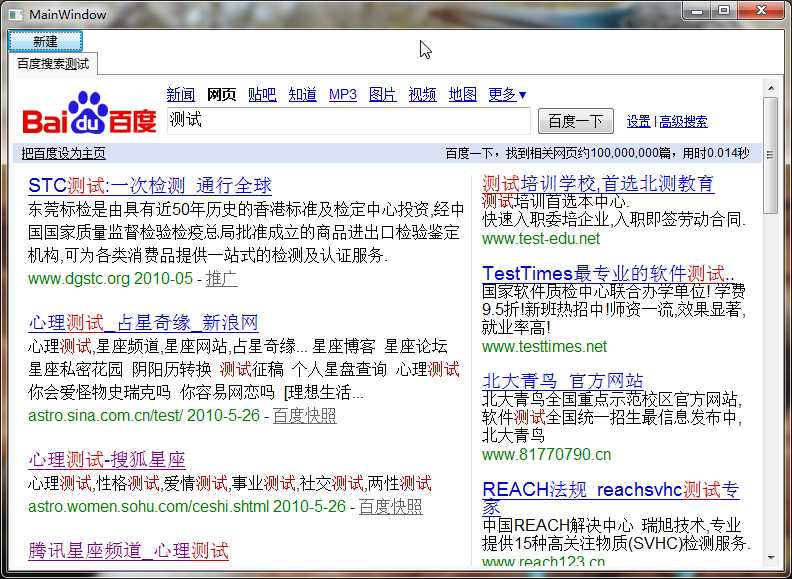Open the 高级搜索 link

(683, 122)
